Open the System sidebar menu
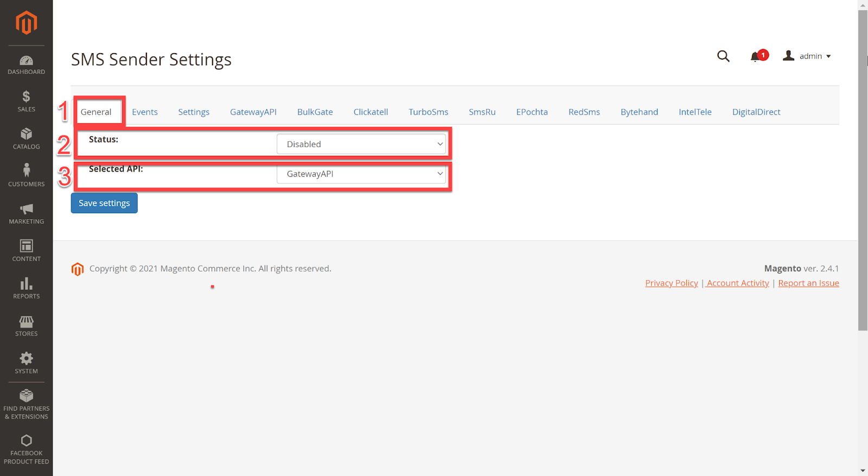868x476 pixels. 26,364
